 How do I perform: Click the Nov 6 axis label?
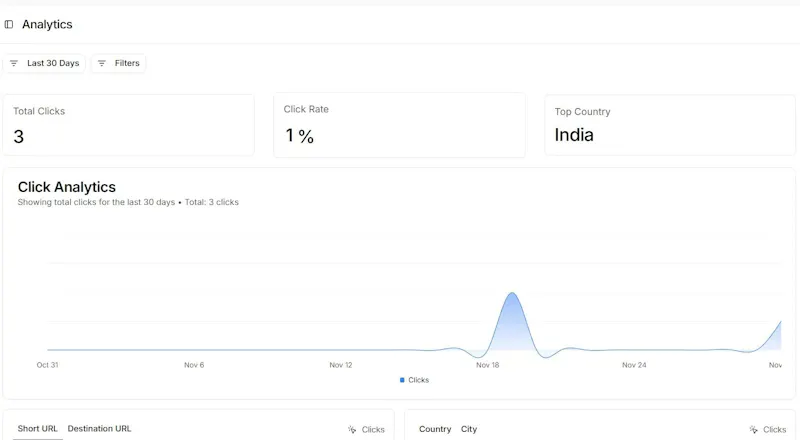194,365
